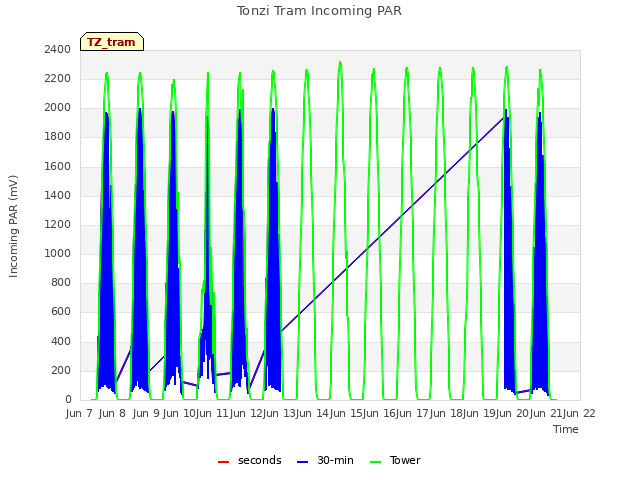The width and height of the screenshot is (640, 480).
Task: Click the Jun 8 x-axis label
Action: coord(112,413)
